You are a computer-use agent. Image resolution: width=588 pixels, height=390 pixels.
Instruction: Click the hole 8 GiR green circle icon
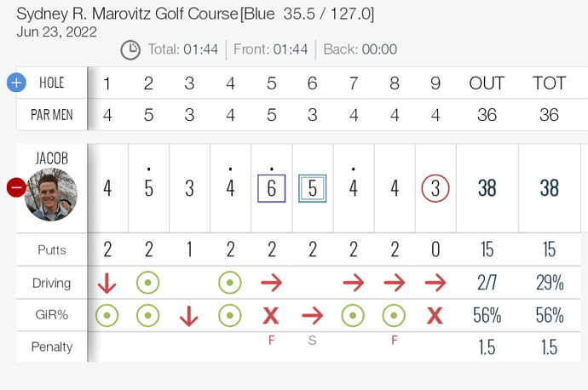(x=395, y=315)
